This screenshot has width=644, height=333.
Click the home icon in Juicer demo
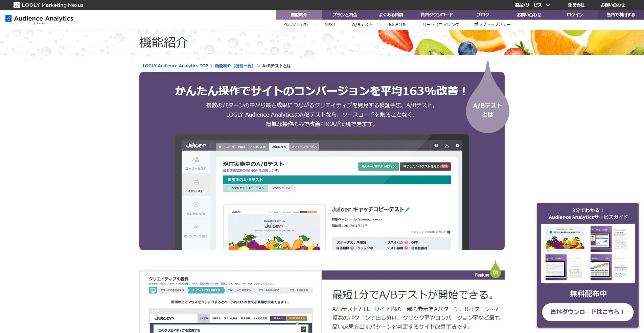pos(220,147)
